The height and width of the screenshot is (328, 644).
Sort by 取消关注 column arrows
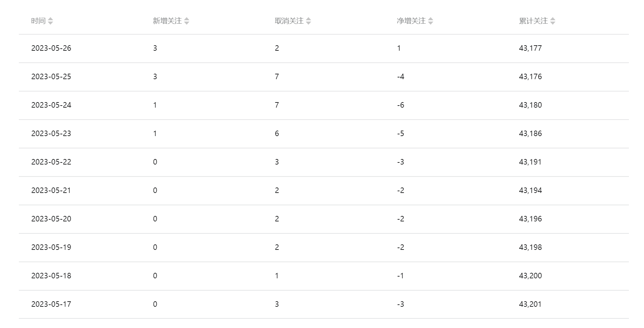(x=308, y=21)
